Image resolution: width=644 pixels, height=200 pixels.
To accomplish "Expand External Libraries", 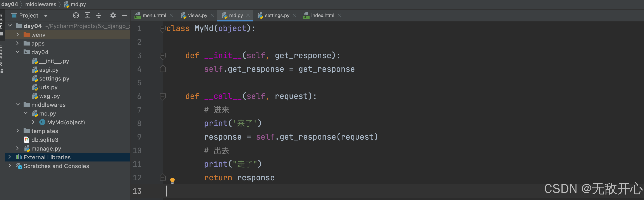I will [x=10, y=157].
